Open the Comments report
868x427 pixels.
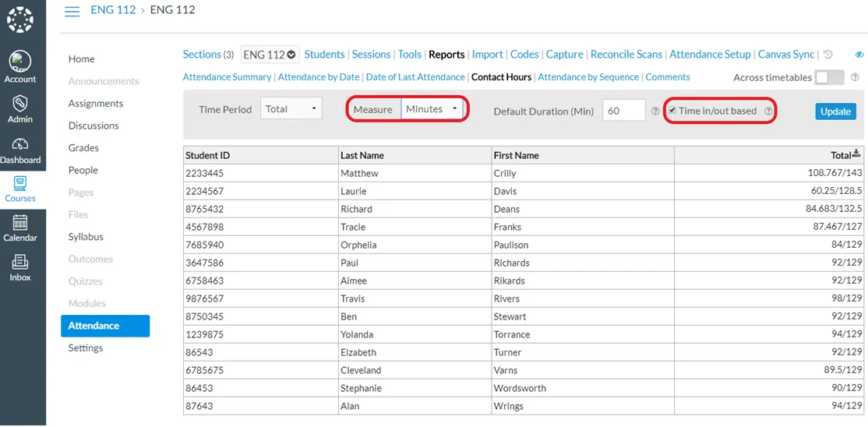(x=668, y=77)
